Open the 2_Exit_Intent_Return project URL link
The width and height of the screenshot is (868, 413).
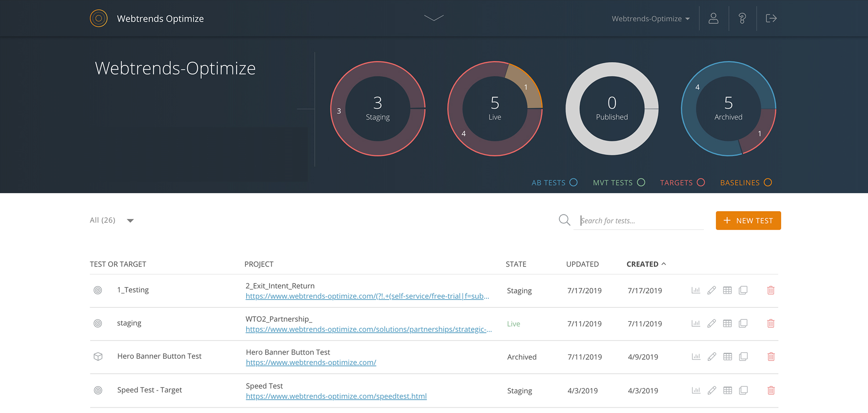click(x=367, y=296)
